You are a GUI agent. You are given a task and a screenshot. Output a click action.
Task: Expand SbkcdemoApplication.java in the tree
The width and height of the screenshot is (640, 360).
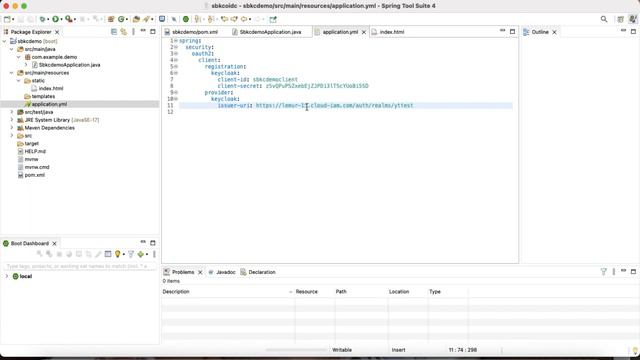coord(26,65)
